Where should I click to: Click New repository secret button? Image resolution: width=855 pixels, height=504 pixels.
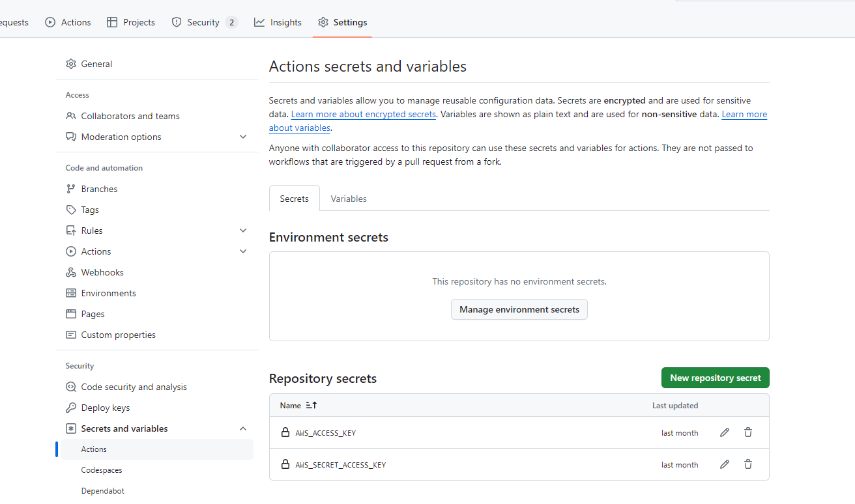click(x=716, y=378)
